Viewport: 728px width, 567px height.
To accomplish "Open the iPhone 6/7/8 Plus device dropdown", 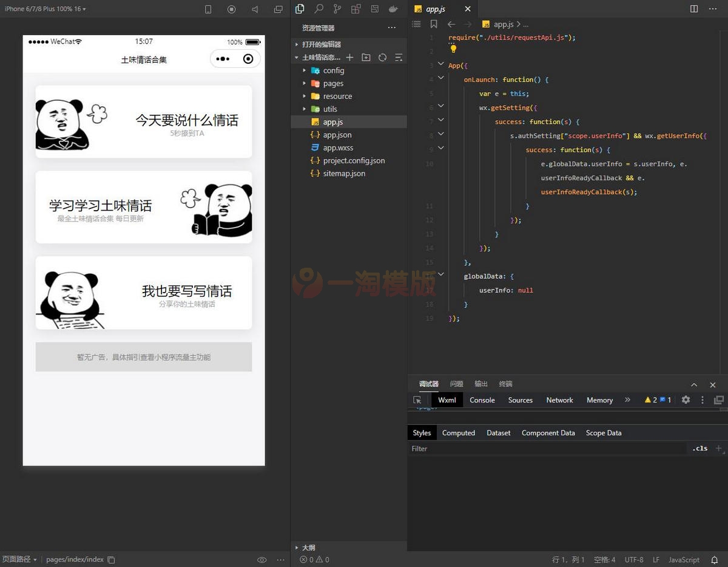I will pyautogui.click(x=45, y=9).
